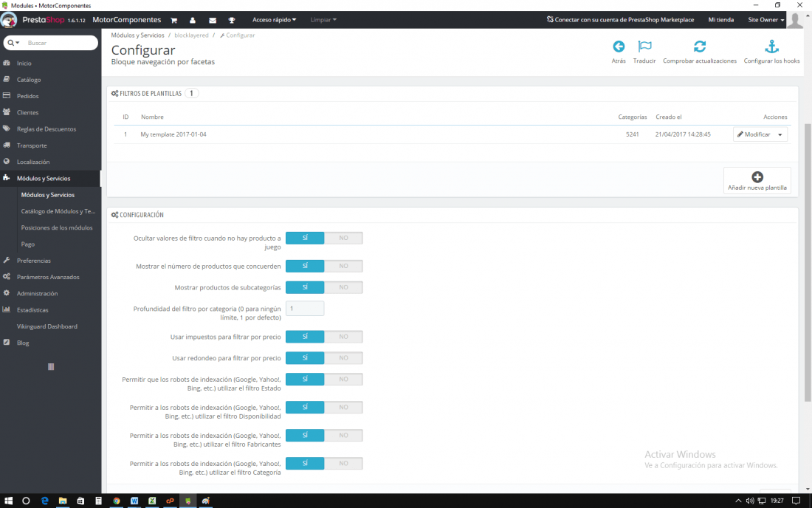Set 'Mostrar el número de productos' to NO
The height and width of the screenshot is (508, 812).
point(343,266)
